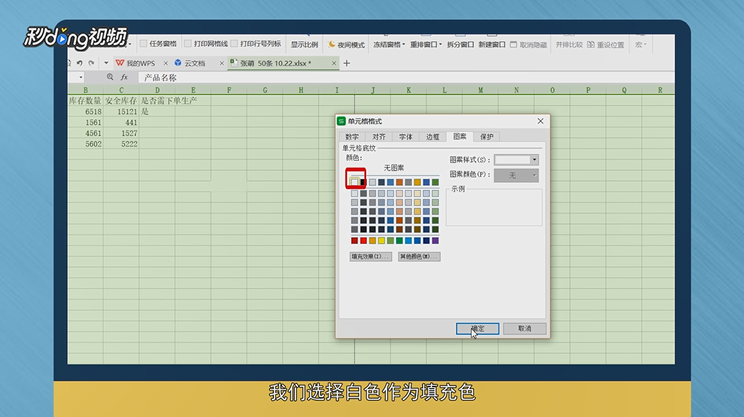Viewport: 744px width, 417px height.
Task: Click cell containing 安全库存
Action: (x=121, y=101)
